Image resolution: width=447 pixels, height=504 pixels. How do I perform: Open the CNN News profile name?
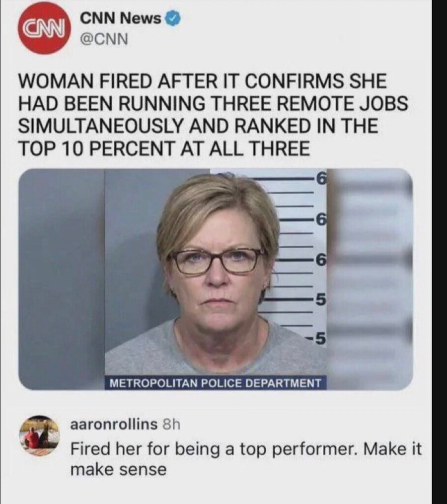tap(121, 19)
